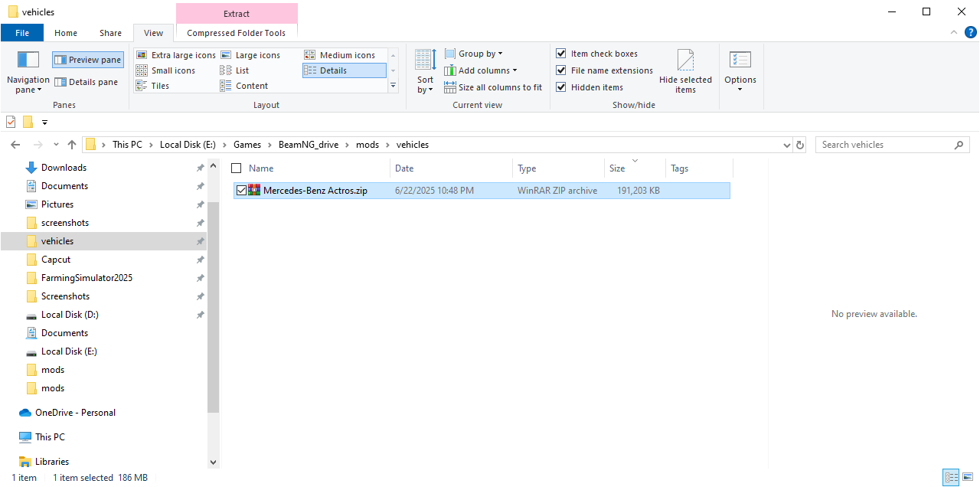Toggle the Preview pane button
This screenshot has width=980, height=487.
[x=88, y=60]
